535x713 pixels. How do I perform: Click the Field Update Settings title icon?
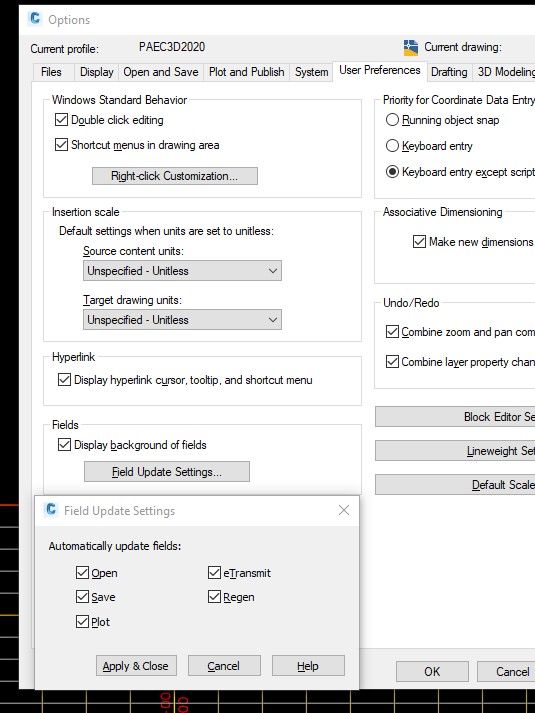point(51,510)
